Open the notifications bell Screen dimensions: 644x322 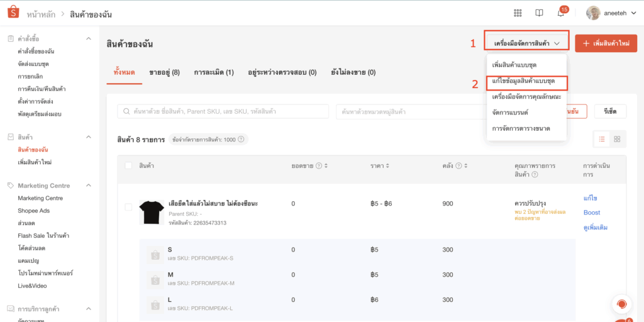(x=560, y=13)
